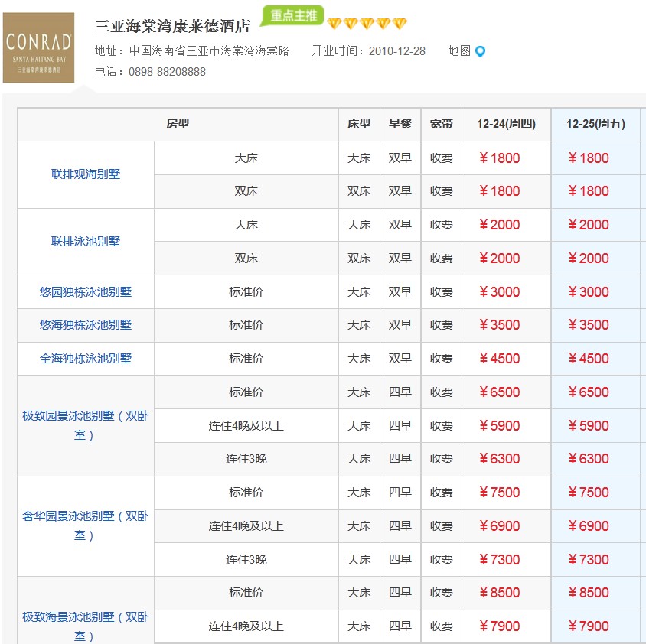Click the 12-25(周五) date column header

tap(595, 124)
